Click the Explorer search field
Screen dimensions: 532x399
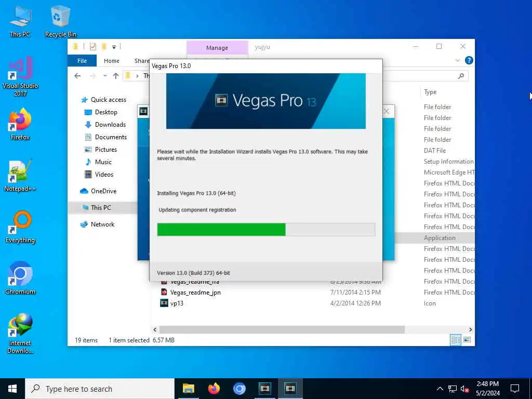pos(426,76)
